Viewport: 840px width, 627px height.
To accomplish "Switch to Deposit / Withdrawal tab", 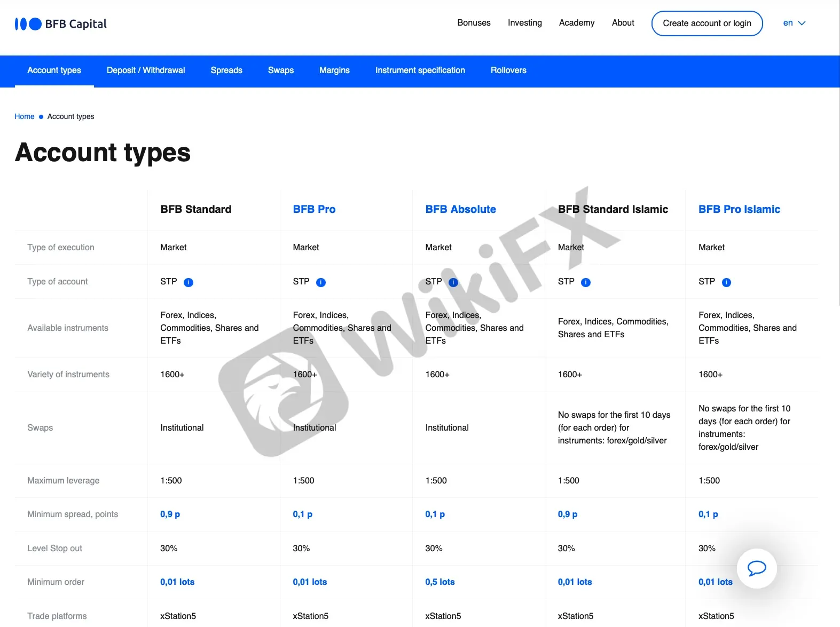I will [146, 70].
